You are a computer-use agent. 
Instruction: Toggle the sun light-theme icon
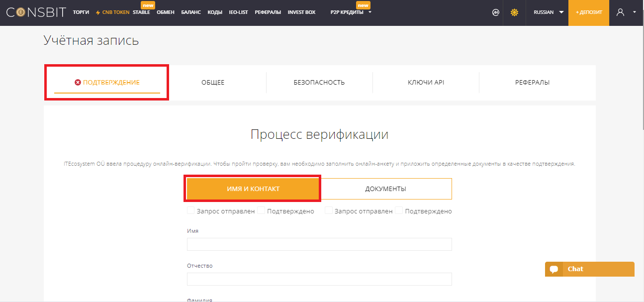tap(514, 12)
